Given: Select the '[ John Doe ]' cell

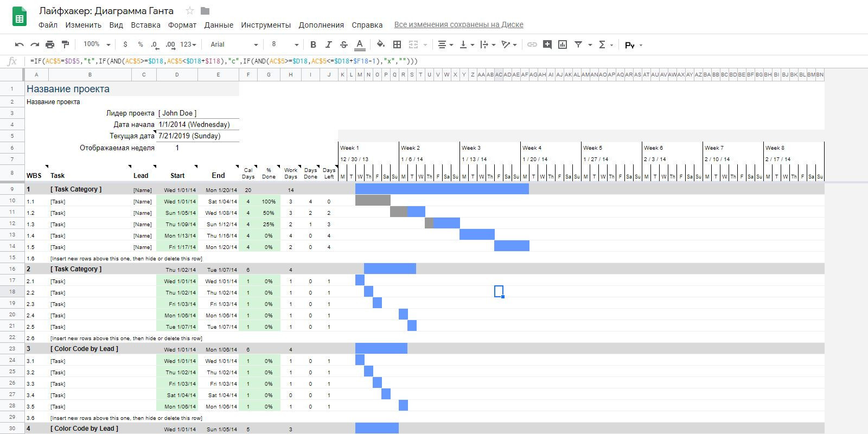Looking at the screenshot, I should tap(197, 113).
